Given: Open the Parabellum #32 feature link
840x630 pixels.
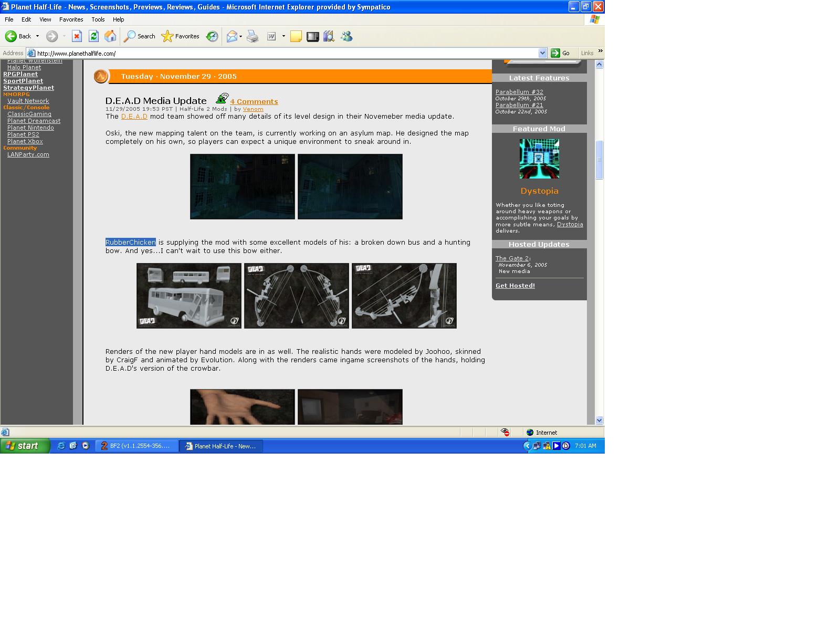Looking at the screenshot, I should 519,92.
